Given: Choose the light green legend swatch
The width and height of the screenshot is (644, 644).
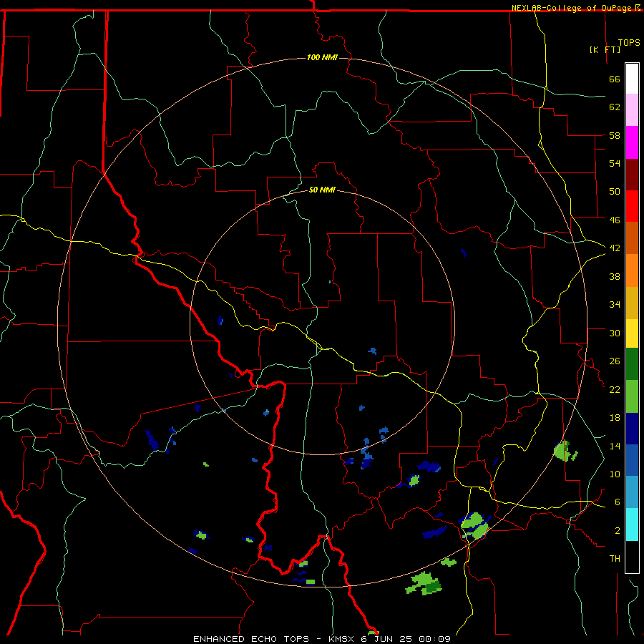Looking at the screenshot, I should (x=632, y=396).
